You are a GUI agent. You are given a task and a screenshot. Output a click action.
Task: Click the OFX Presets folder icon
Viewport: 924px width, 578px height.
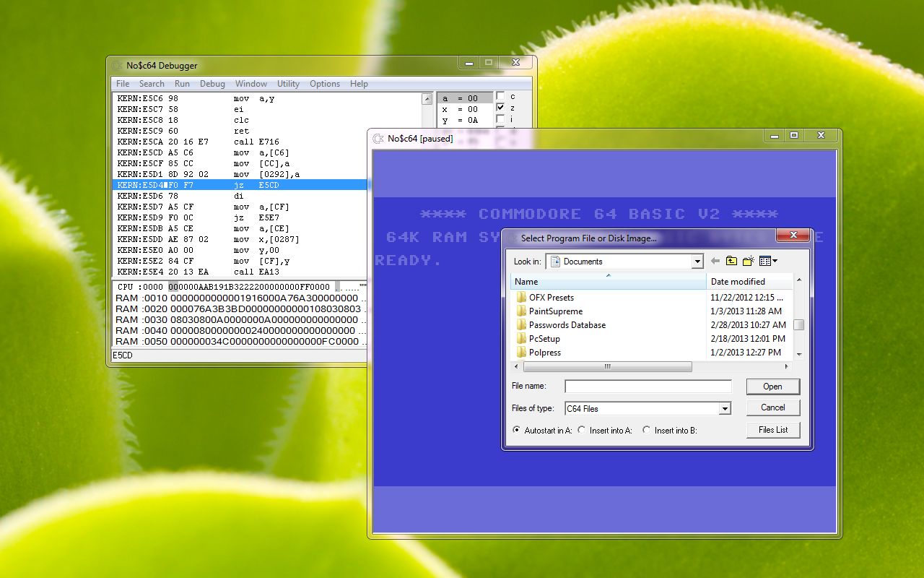point(521,297)
